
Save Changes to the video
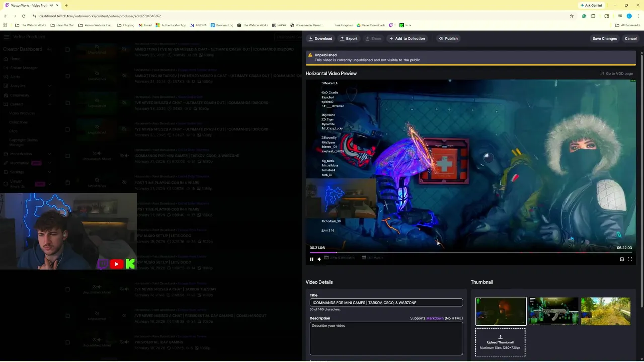(x=605, y=38)
